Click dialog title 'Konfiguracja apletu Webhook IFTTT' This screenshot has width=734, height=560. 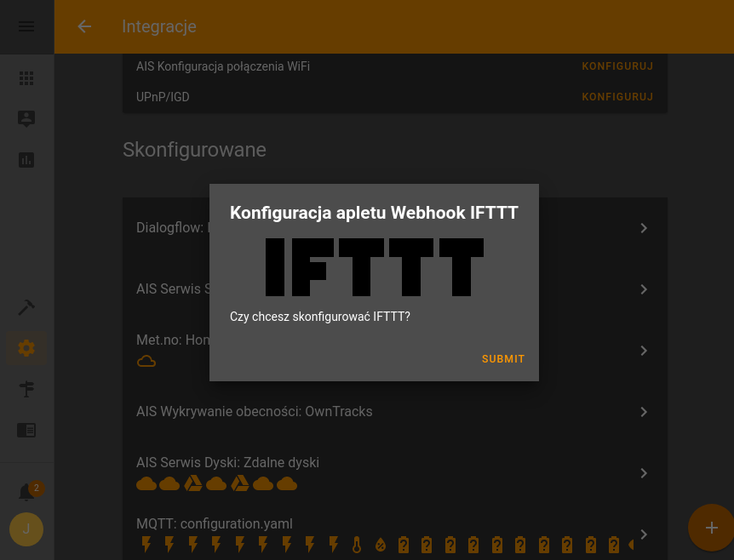pos(374,213)
